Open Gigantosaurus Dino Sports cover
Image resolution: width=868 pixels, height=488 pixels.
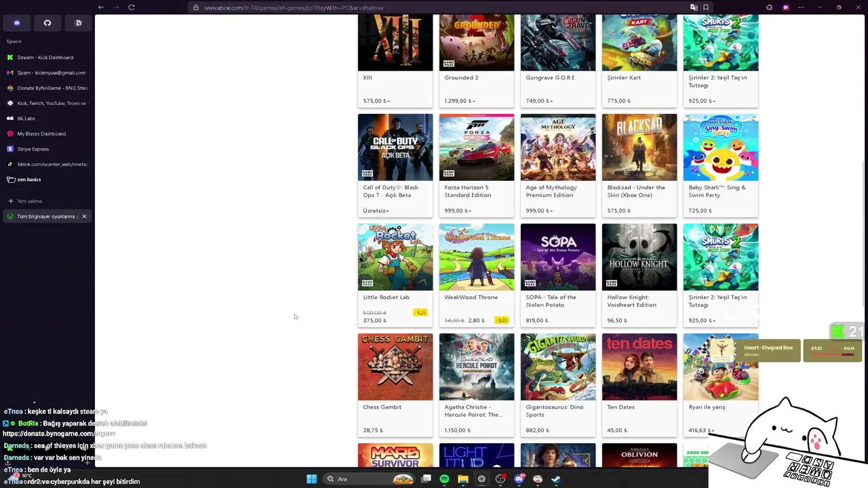[558, 367]
